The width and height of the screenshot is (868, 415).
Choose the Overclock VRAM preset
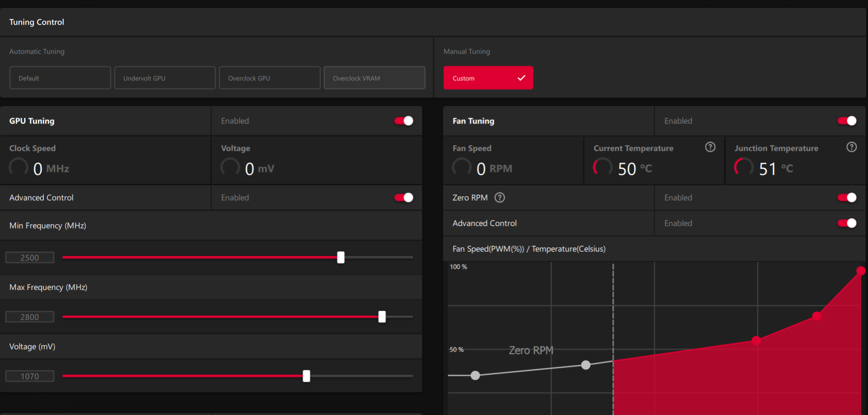click(x=374, y=78)
